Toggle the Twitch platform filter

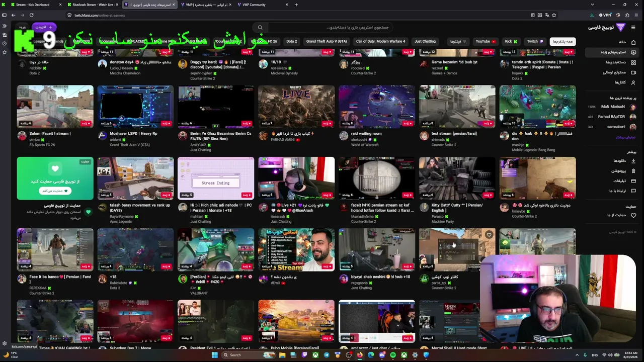click(x=535, y=41)
